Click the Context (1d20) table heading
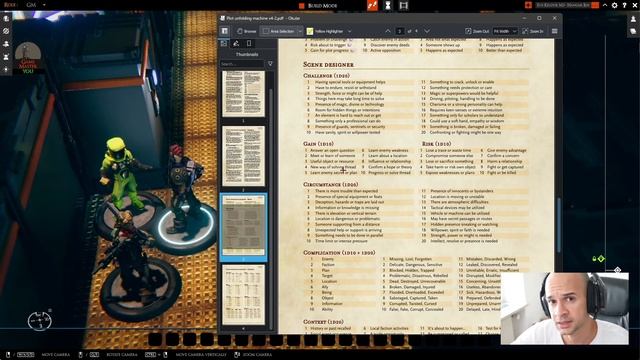This screenshot has width=640, height=360. click(x=323, y=322)
